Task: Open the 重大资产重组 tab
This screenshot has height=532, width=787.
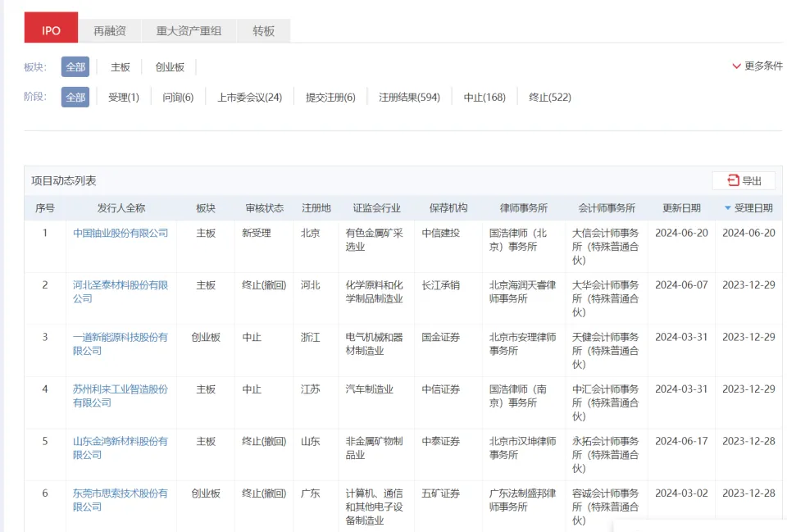Action: tap(189, 31)
